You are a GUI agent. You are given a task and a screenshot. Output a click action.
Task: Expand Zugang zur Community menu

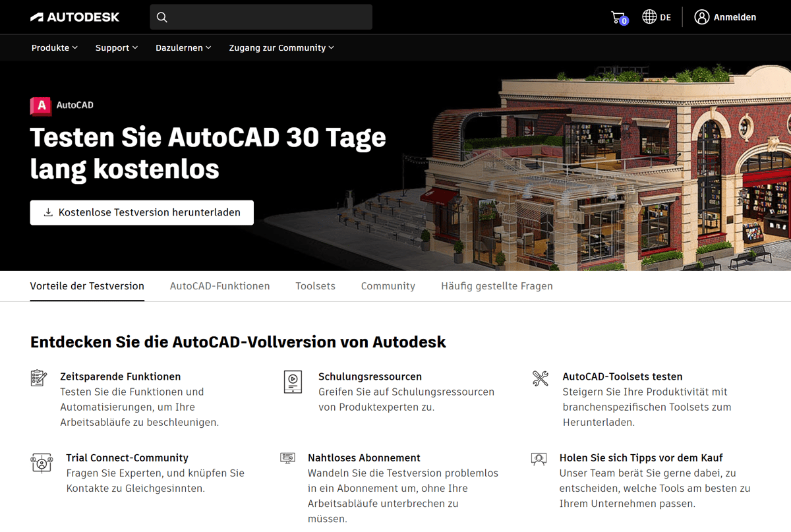coord(281,47)
